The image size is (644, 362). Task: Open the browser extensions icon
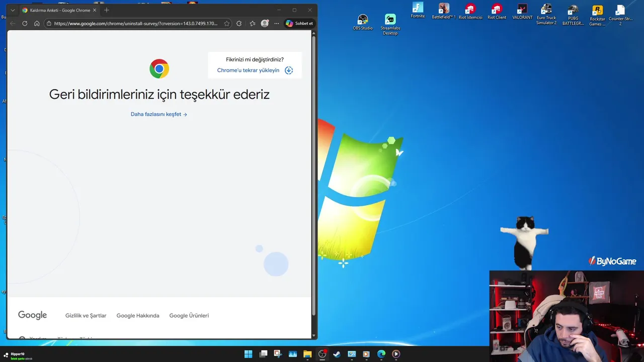tap(239, 23)
